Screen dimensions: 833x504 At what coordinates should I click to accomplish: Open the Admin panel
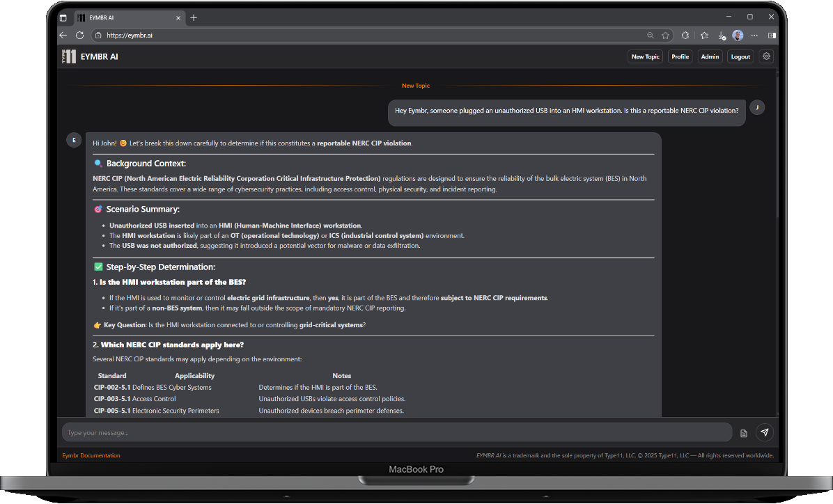pyautogui.click(x=710, y=56)
